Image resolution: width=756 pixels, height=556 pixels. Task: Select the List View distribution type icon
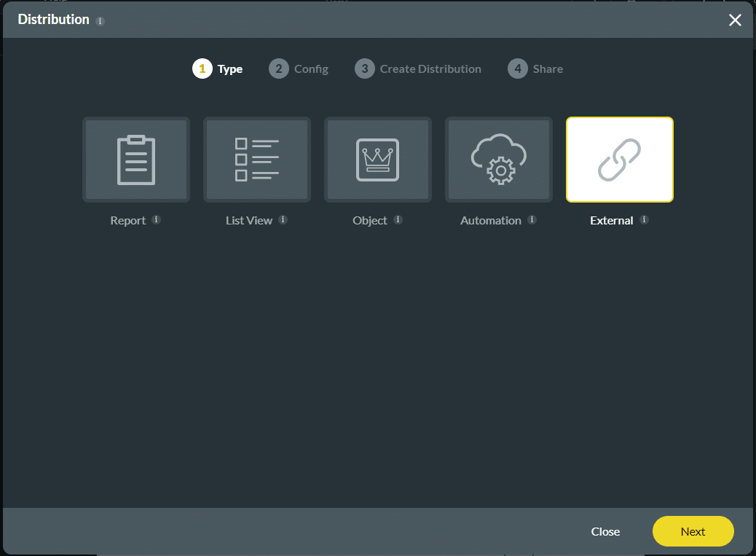(x=256, y=159)
